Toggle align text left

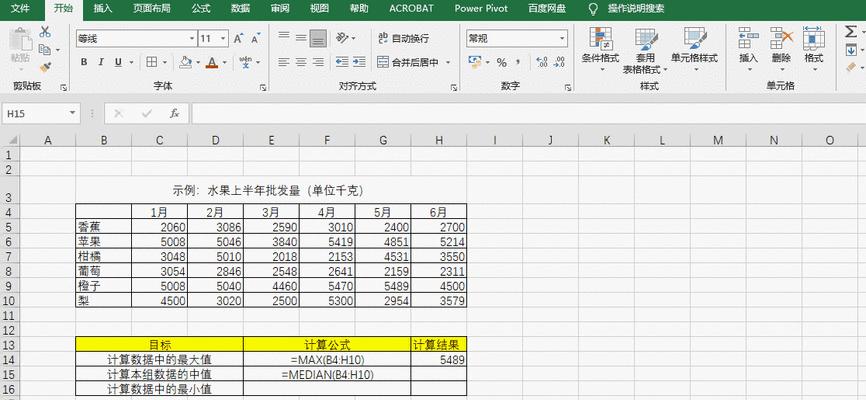[x=284, y=62]
